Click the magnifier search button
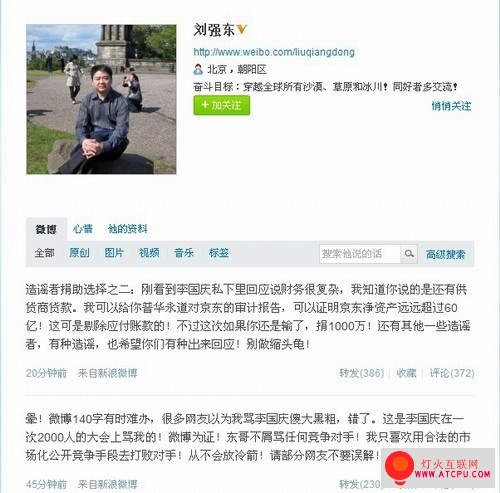500x493 pixels. (409, 254)
